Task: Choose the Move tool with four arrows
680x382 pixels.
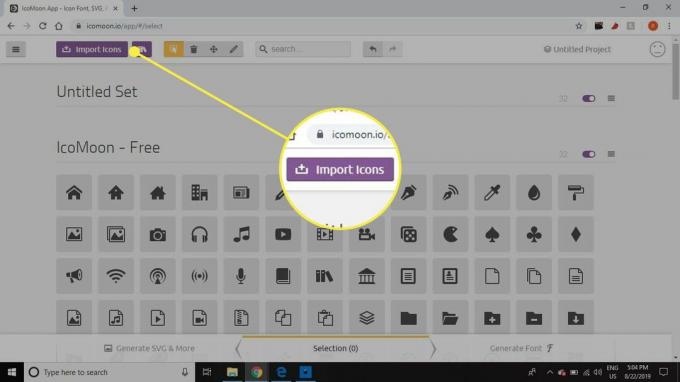Action: click(213, 49)
